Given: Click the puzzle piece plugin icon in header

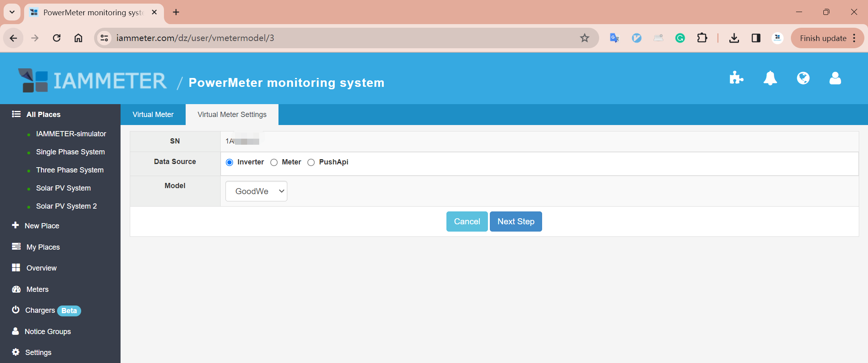Looking at the screenshot, I should [736, 78].
